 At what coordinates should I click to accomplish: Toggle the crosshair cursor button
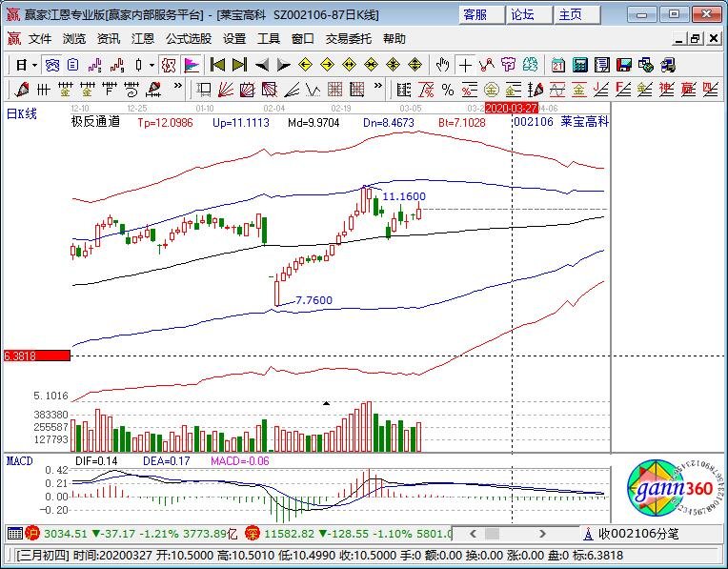point(465,65)
